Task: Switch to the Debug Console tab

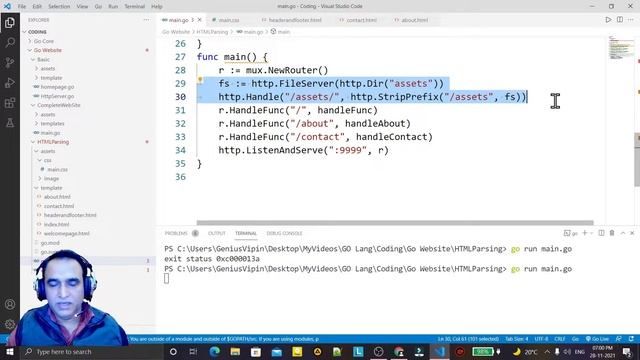Action: (284, 233)
